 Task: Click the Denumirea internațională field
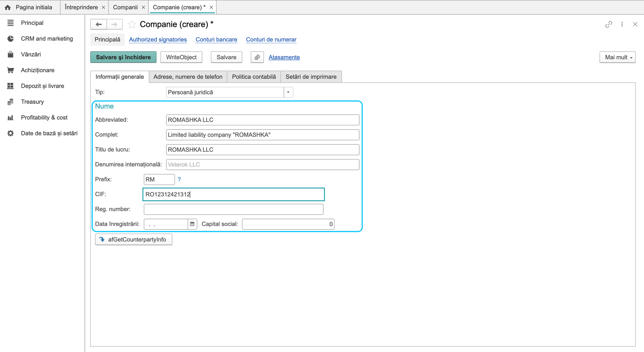click(x=262, y=165)
